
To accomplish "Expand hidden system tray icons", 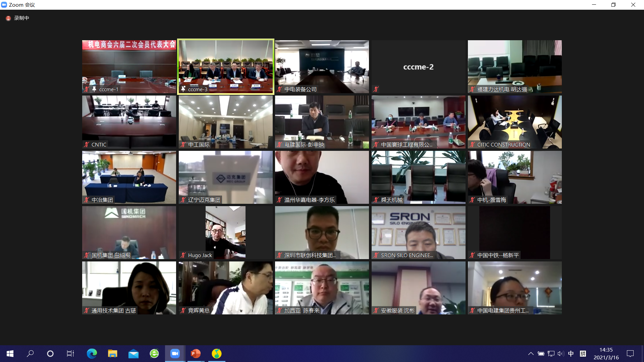I will pos(531,354).
